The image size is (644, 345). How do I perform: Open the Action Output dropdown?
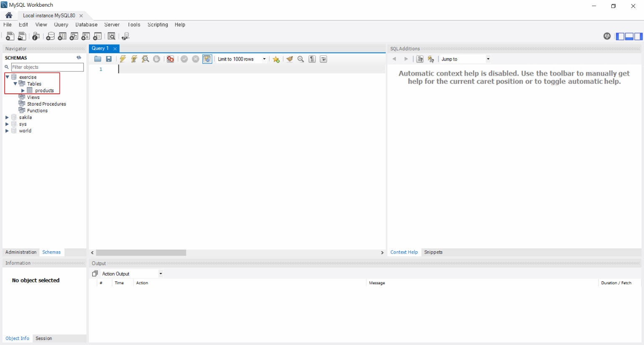click(132, 274)
